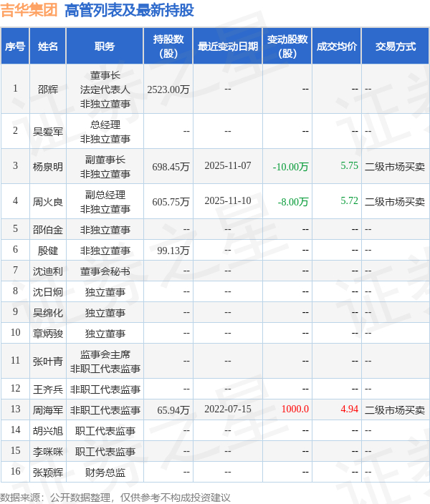The width and height of the screenshot is (430, 504).
Task: Click the change value -8.00万
Action: point(293,202)
